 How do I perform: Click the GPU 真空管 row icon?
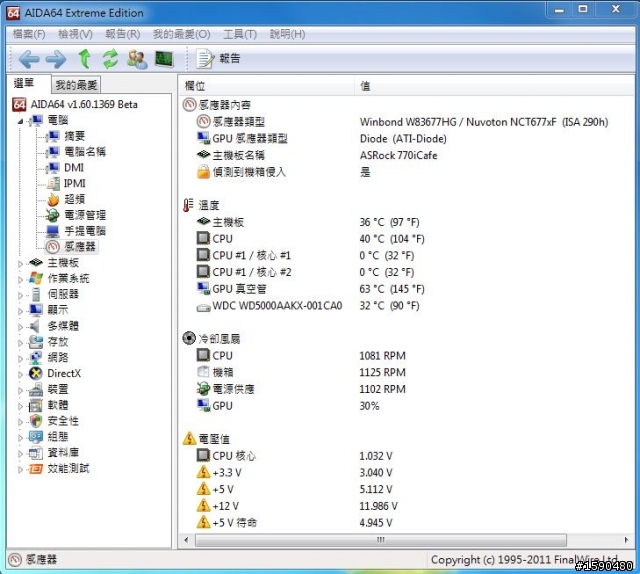click(203, 289)
